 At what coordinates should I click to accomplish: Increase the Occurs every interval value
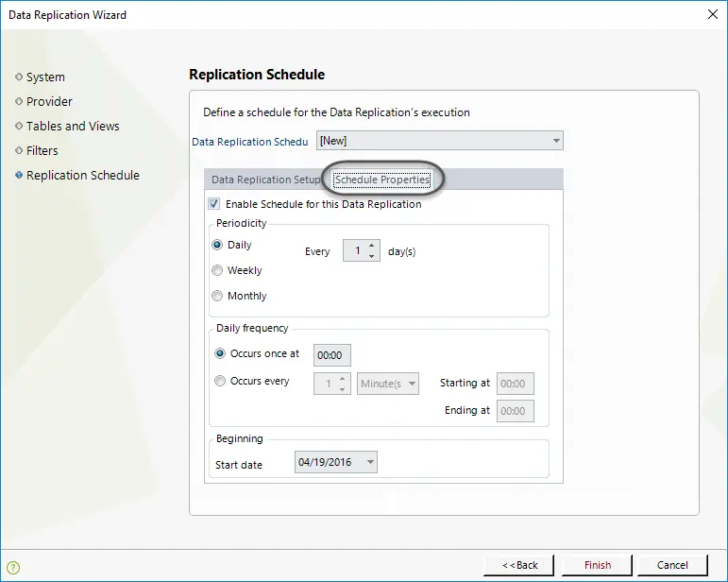pyautogui.click(x=342, y=379)
